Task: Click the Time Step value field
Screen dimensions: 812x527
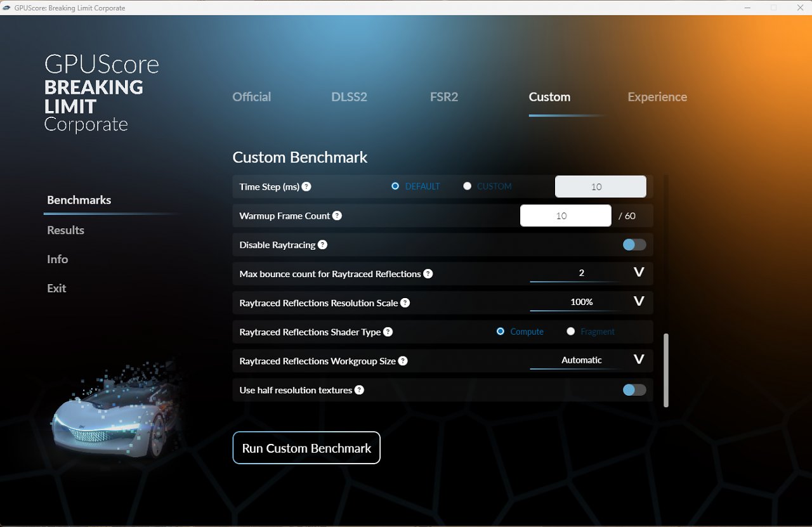Action: [x=601, y=186]
